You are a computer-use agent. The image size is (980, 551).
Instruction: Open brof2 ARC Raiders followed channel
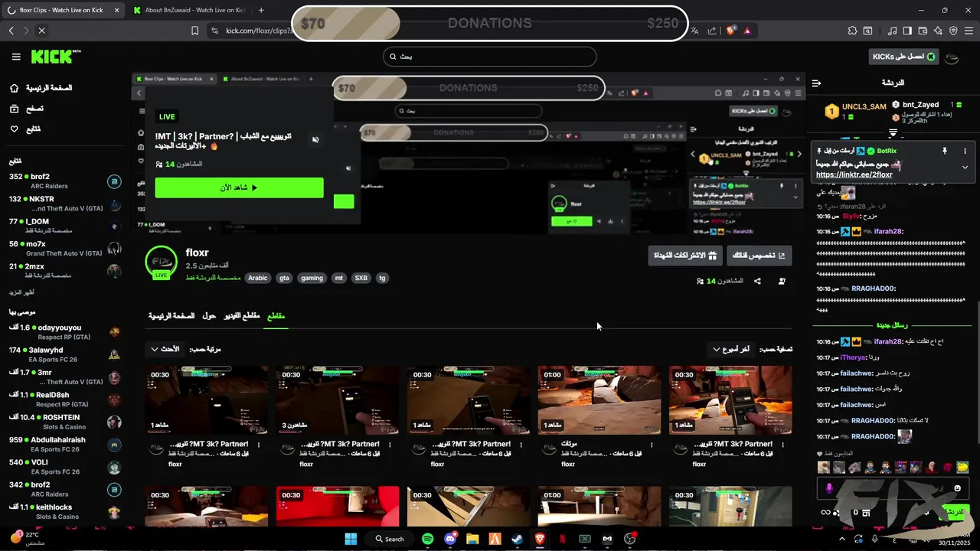[64, 181]
